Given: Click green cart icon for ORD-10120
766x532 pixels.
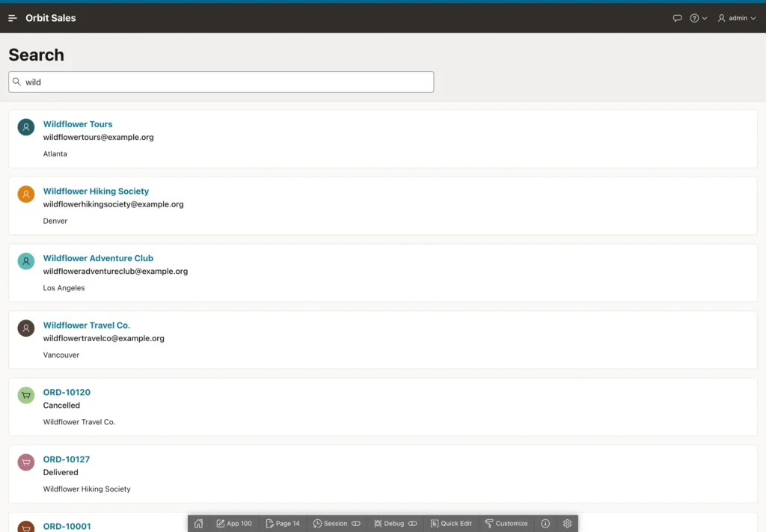Looking at the screenshot, I should (x=26, y=395).
